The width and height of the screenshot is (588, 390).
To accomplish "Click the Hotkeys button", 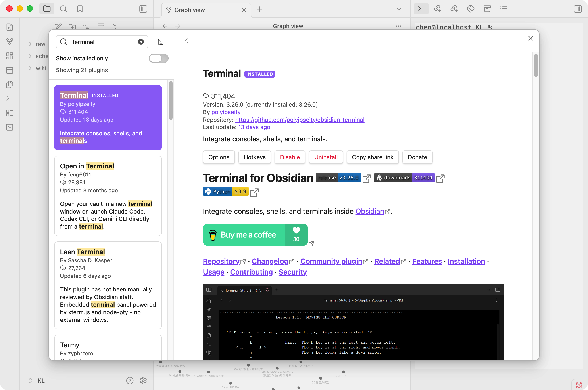I will click(254, 157).
